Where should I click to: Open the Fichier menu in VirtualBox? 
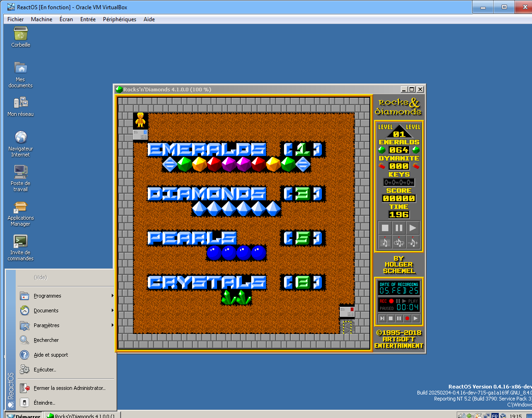(x=16, y=19)
